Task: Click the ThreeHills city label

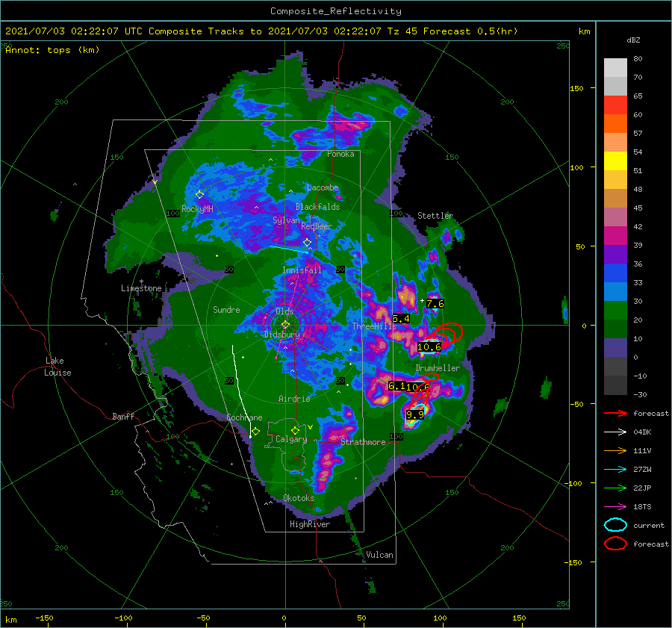Action: pos(374,326)
